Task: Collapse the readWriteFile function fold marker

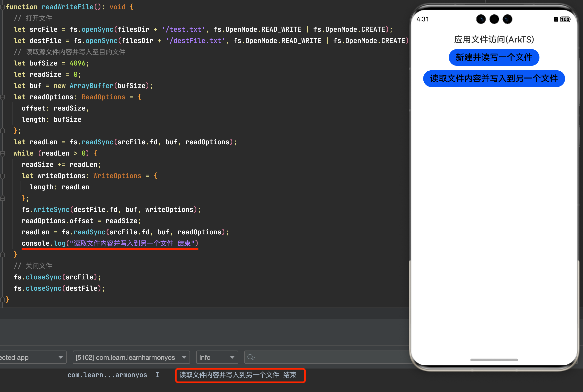Action: coord(3,7)
